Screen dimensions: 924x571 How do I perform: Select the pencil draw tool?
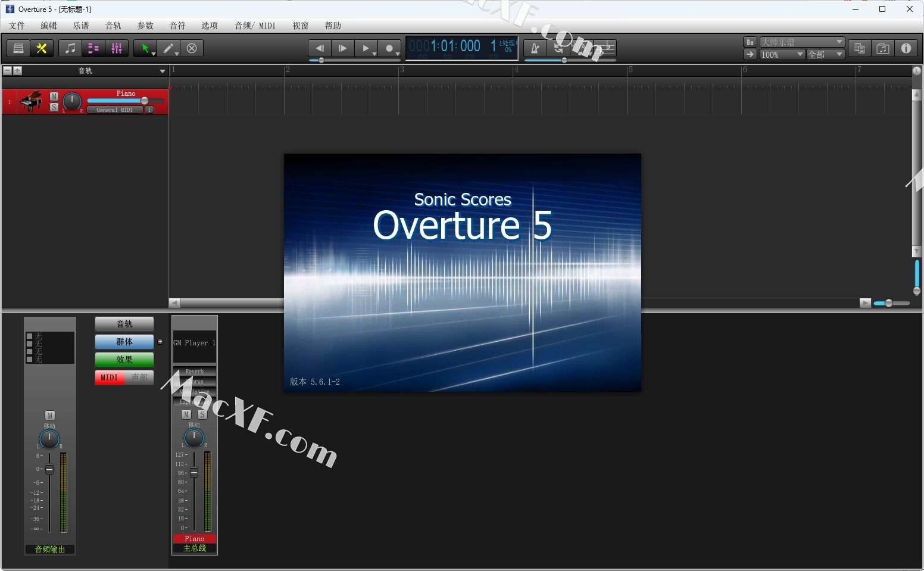point(168,48)
